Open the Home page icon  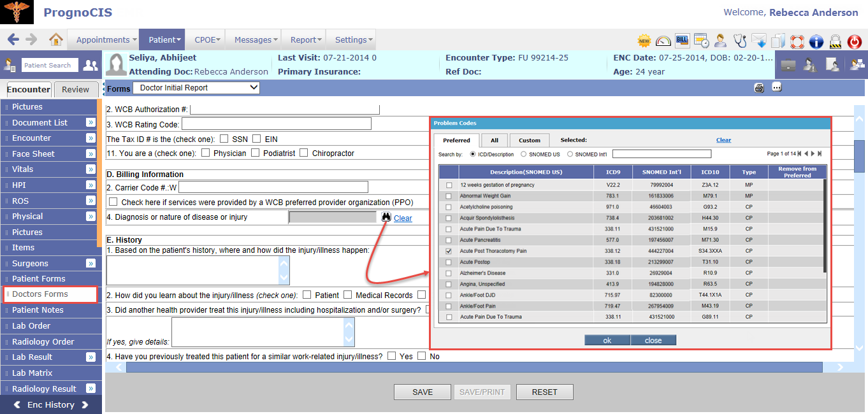56,39
